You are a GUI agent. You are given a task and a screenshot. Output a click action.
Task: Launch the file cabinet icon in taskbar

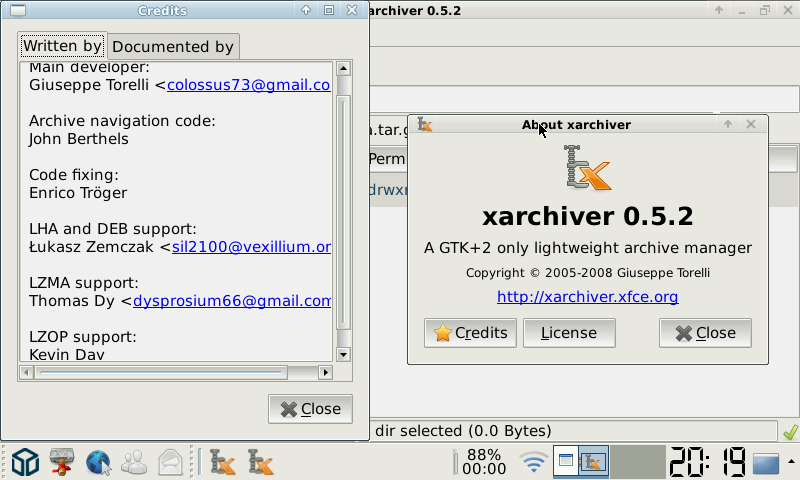pyautogui.click(x=62, y=462)
